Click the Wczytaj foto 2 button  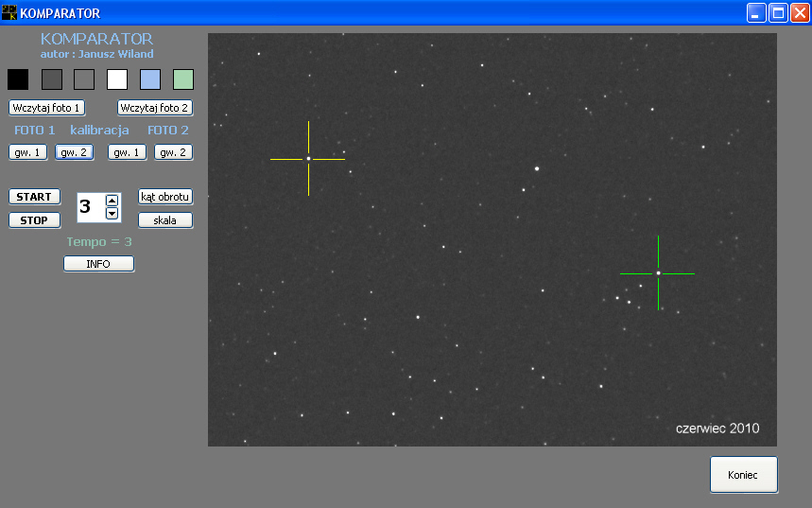155,108
